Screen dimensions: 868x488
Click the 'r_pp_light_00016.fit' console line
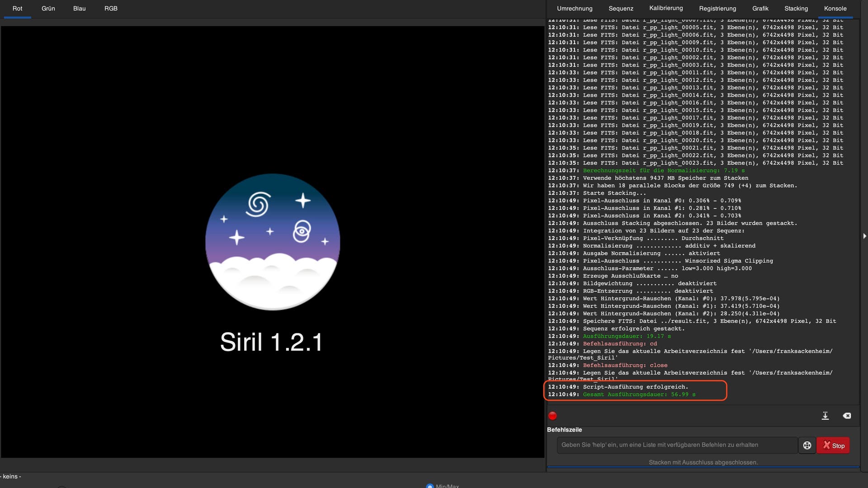pos(695,103)
